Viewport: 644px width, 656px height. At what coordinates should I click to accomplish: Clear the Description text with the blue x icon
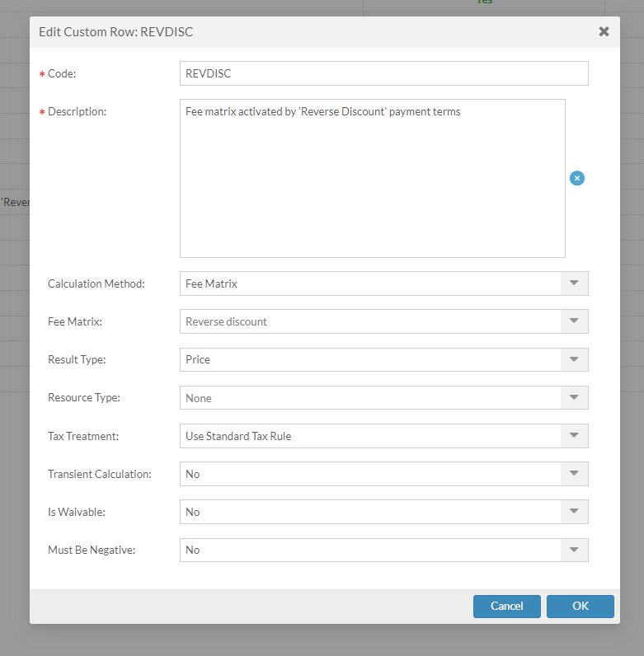[x=577, y=178]
